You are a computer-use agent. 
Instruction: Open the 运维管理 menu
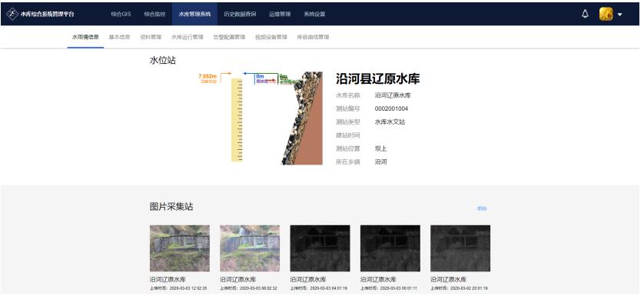(x=280, y=14)
